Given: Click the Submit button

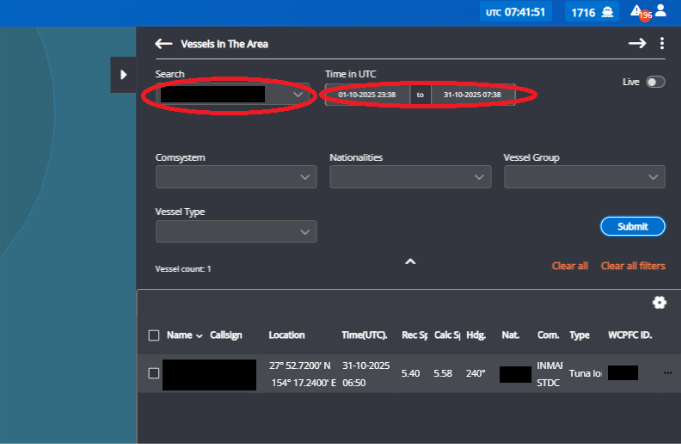Looking at the screenshot, I should [x=632, y=226].
